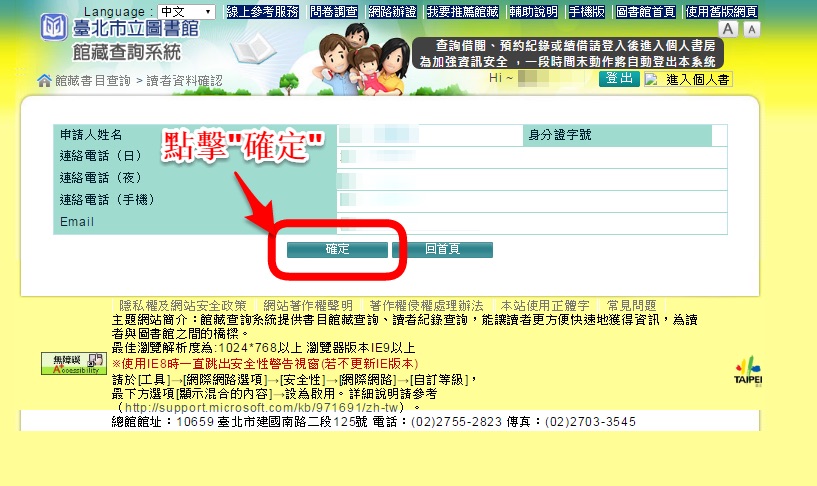Switch to 使用舊版網頁 link
Viewport: 817px width, 486px height.
point(721,11)
